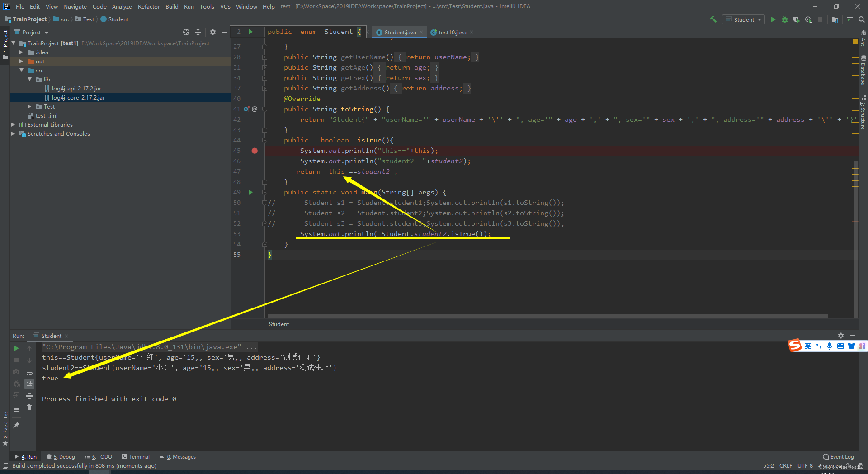Expand Scratches and Consoles
868x474 pixels.
(x=13, y=133)
